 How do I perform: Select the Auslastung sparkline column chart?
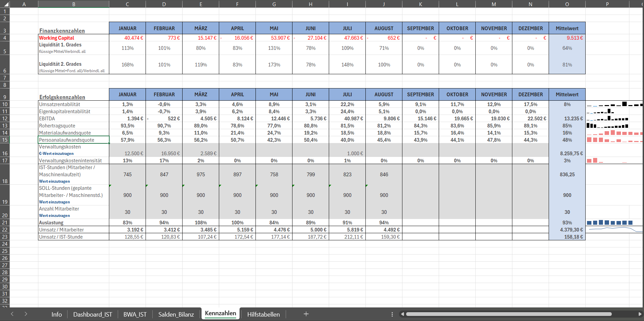[x=609, y=223]
